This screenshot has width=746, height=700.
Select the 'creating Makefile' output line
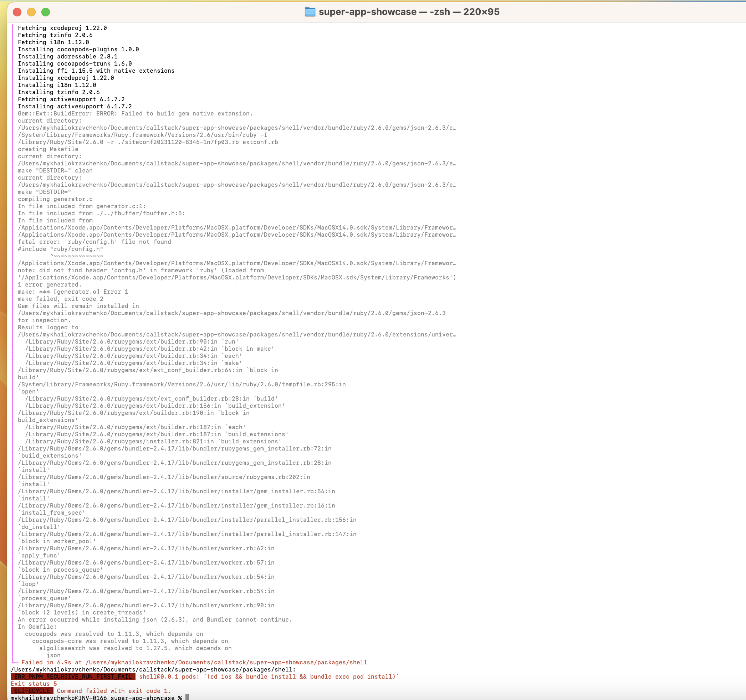coord(48,149)
